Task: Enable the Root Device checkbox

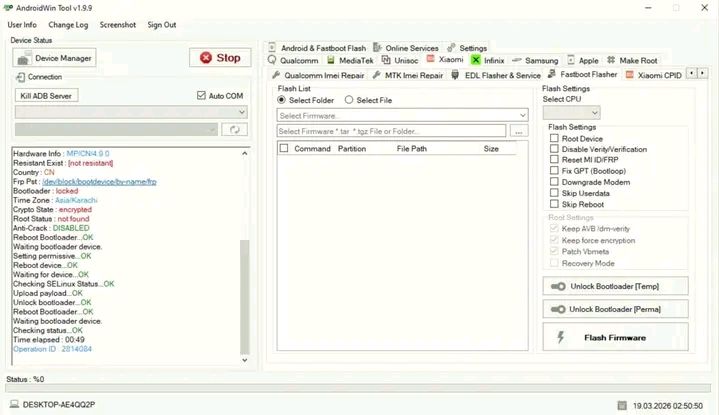Action: 554,139
